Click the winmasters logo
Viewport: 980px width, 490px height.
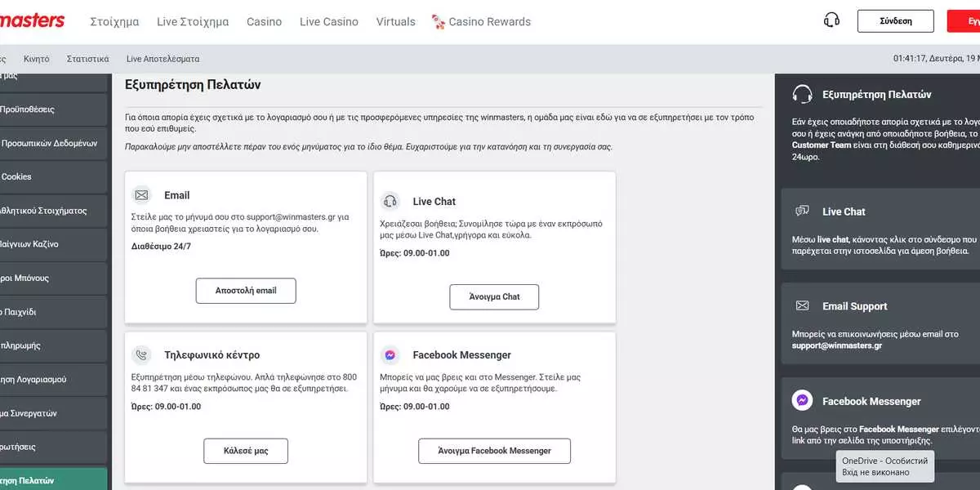32,21
